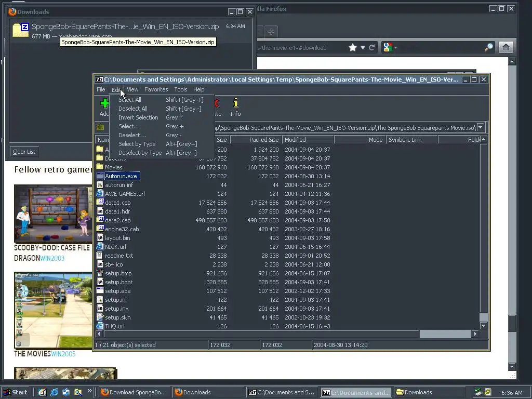Viewport: 532px width, 399px height.
Task: Click in the Firefox search field
Action: (x=441, y=47)
